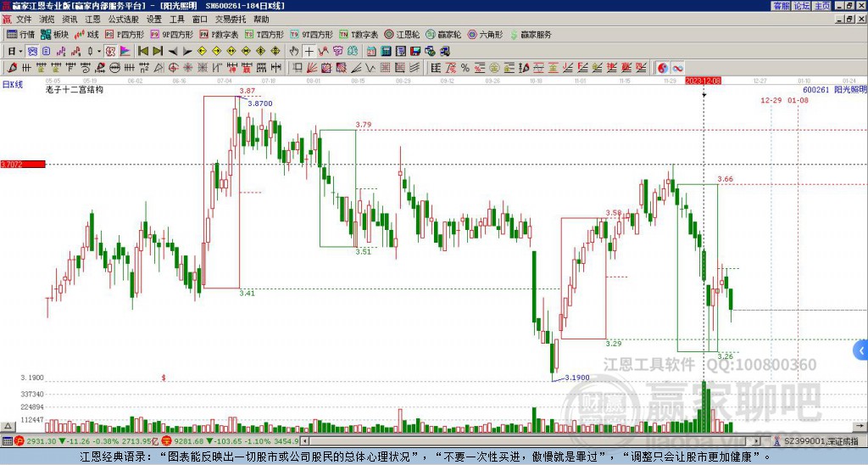This screenshot has height=465, width=868.
Task: Open the 9P四方形 tool
Action: [x=171, y=35]
